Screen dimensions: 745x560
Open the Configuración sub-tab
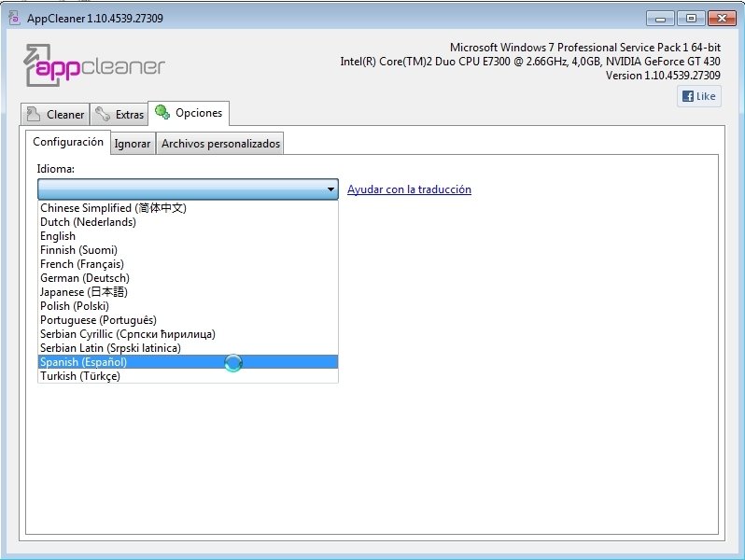[x=68, y=142]
